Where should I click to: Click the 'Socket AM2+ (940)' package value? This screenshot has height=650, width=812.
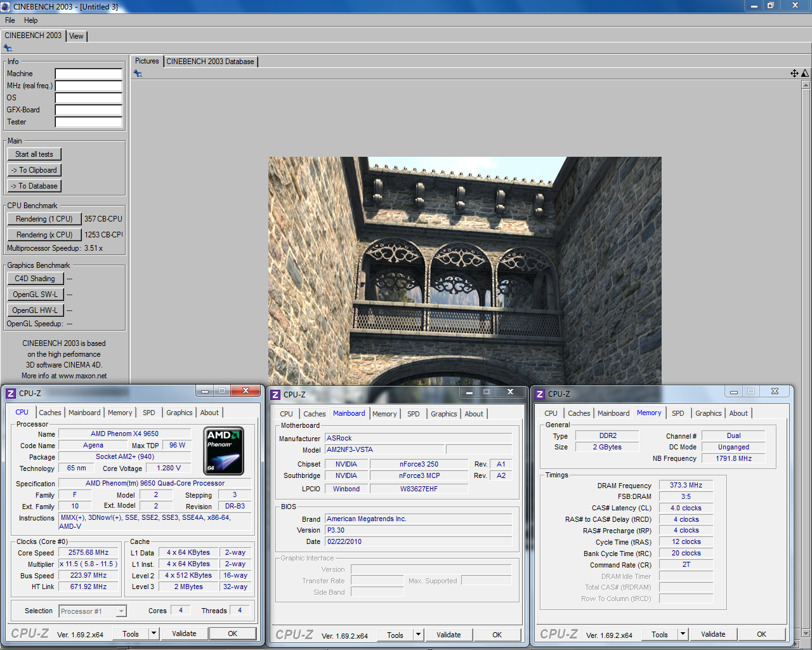(125, 457)
